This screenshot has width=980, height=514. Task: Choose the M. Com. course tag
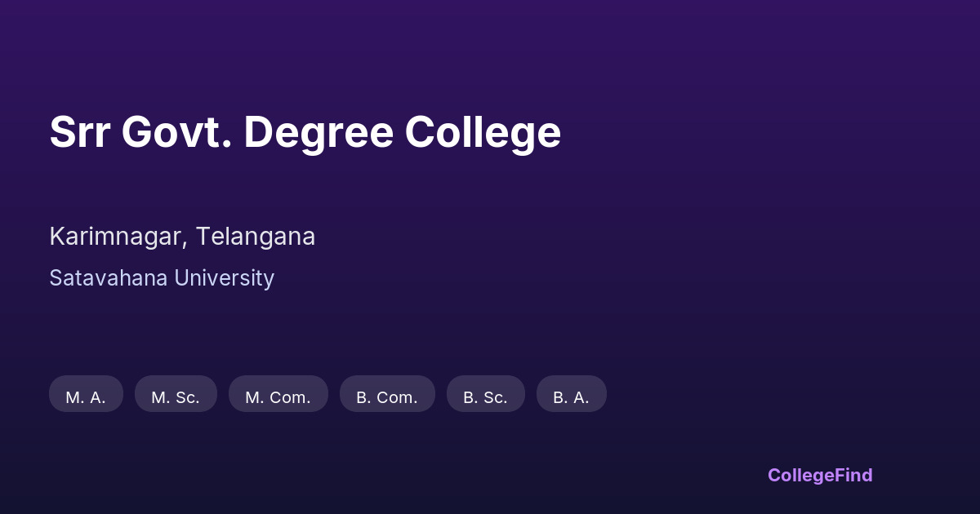click(278, 394)
